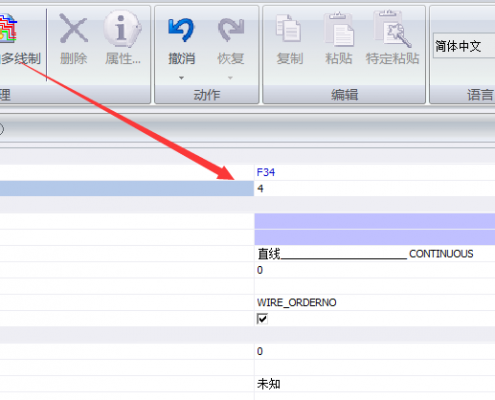Click the undo (撤消) arrow icon
The height and width of the screenshot is (400, 495).
coord(181,30)
